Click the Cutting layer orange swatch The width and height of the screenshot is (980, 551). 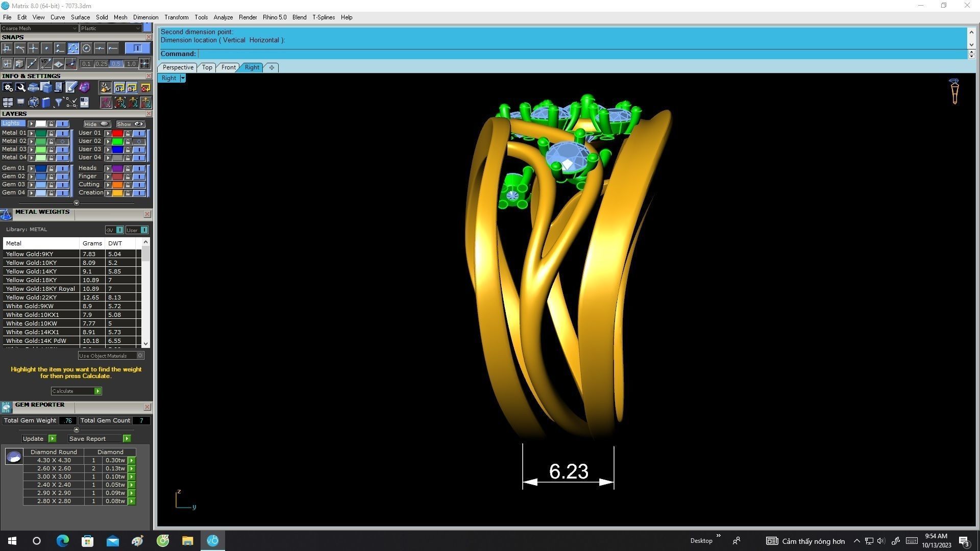117,185
